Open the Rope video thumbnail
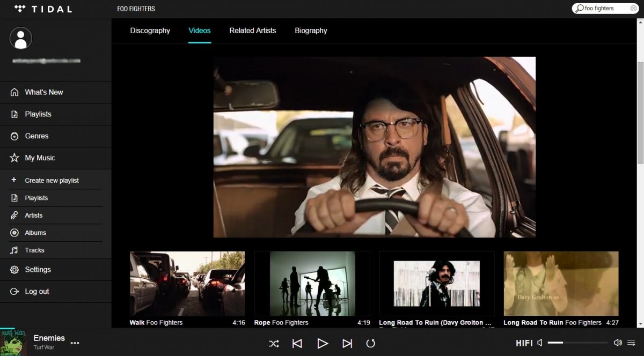Image resolution: width=644 pixels, height=356 pixels. 312,284
